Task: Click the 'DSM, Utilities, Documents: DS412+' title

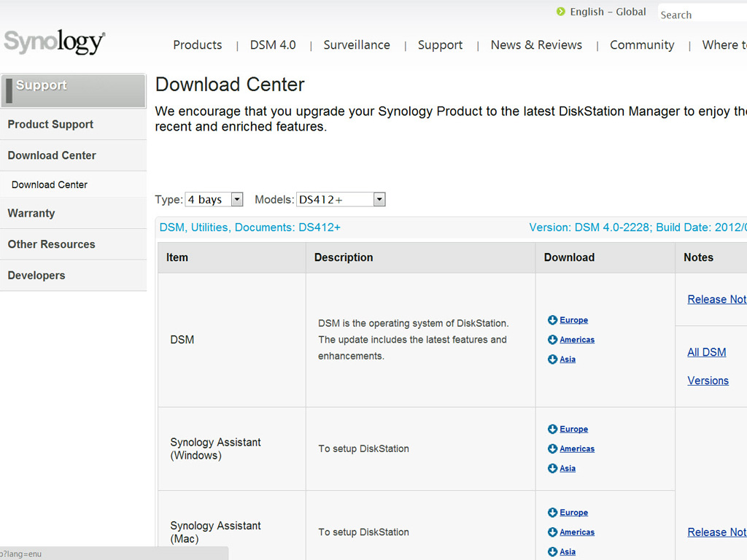Action: [x=250, y=227]
